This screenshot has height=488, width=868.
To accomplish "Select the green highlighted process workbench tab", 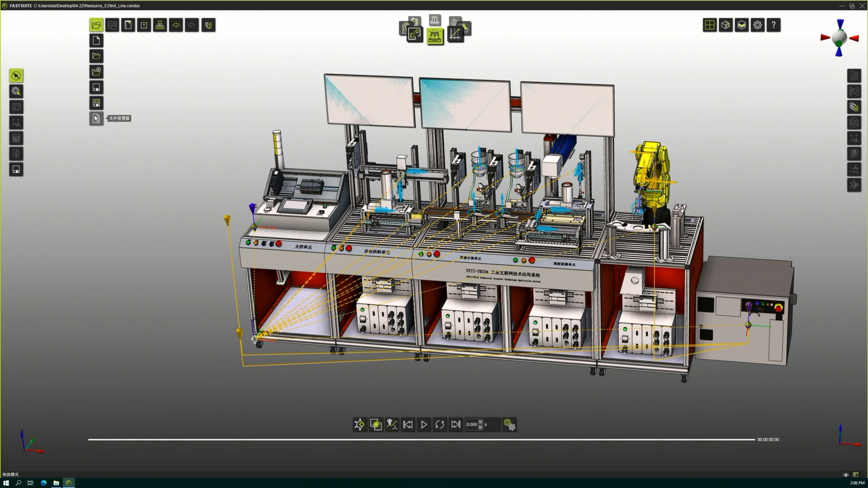I will (435, 36).
